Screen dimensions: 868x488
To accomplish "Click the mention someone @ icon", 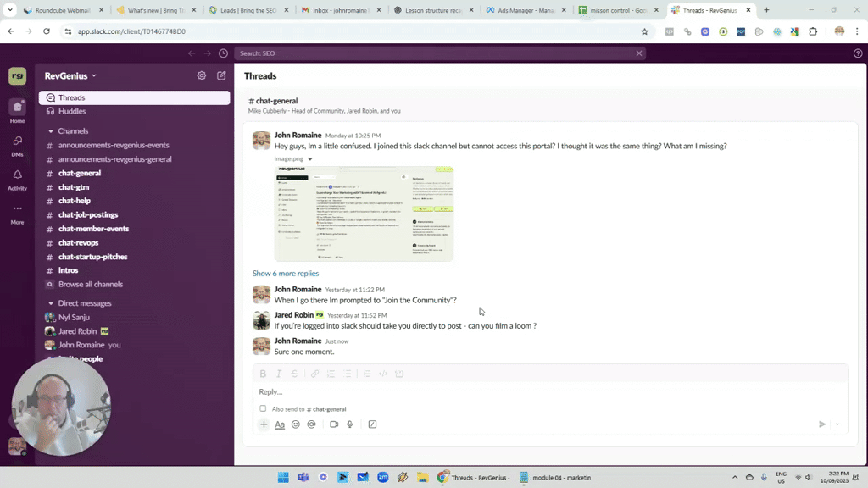I will [312, 424].
